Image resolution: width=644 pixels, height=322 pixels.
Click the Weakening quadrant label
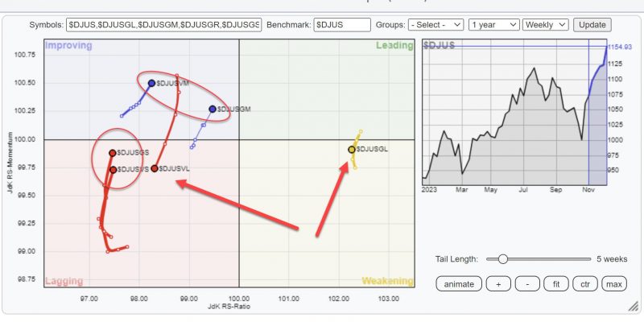tap(387, 281)
